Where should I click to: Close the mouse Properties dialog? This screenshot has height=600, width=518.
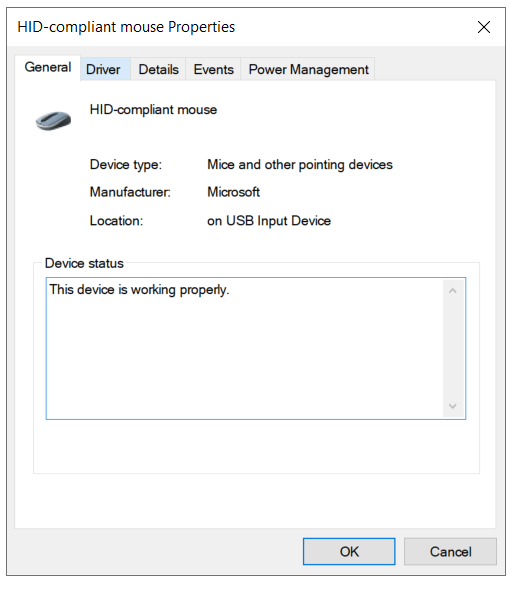point(484,27)
